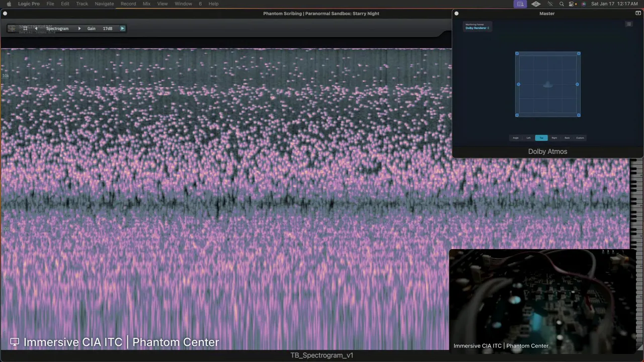Activate Siri from the menu bar
The height and width of the screenshot is (362, 644).
[584, 4]
